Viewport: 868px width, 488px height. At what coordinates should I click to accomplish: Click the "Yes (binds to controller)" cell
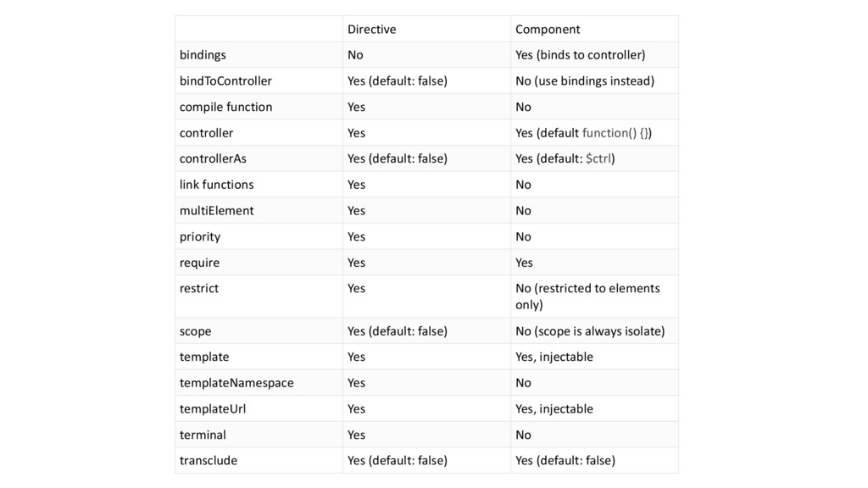point(580,55)
